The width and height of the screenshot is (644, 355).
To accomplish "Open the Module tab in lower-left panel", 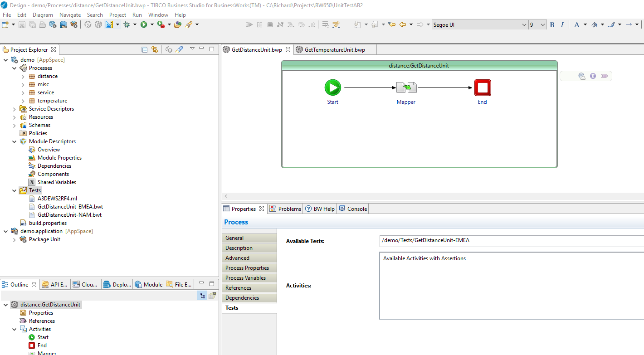I will pyautogui.click(x=149, y=284).
